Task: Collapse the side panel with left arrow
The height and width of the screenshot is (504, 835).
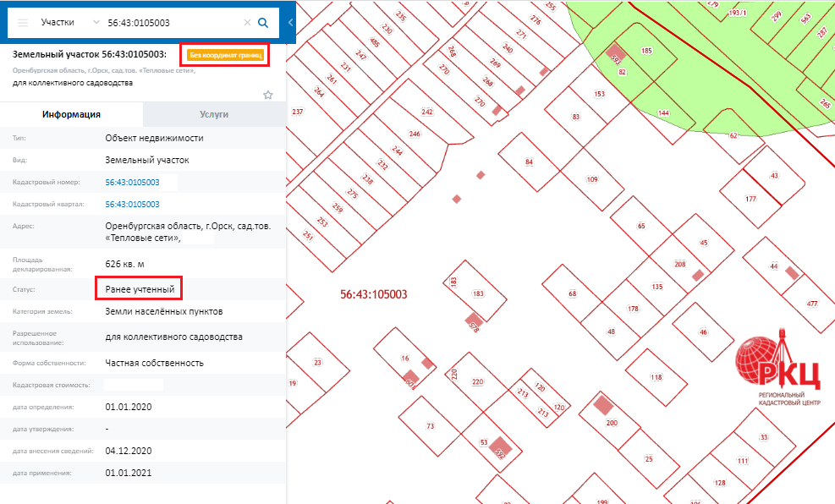Action: [290, 23]
